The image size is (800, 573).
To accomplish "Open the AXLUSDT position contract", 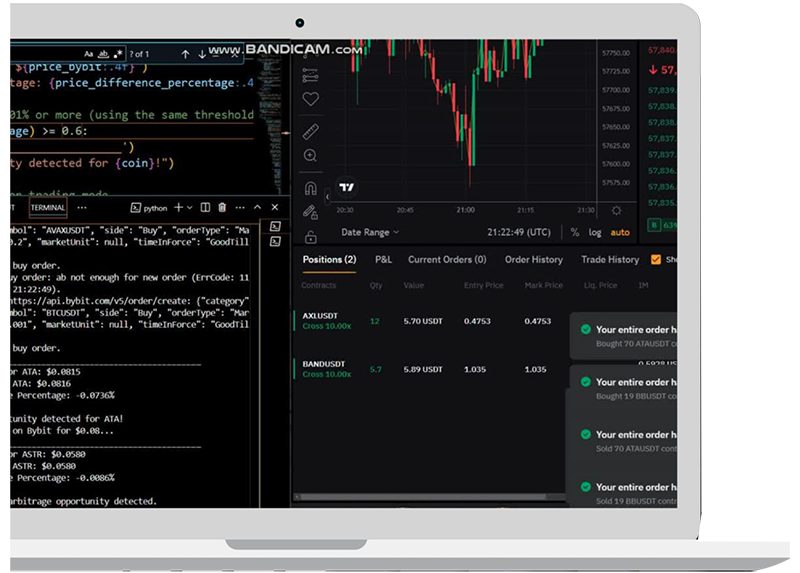I will click(320, 315).
